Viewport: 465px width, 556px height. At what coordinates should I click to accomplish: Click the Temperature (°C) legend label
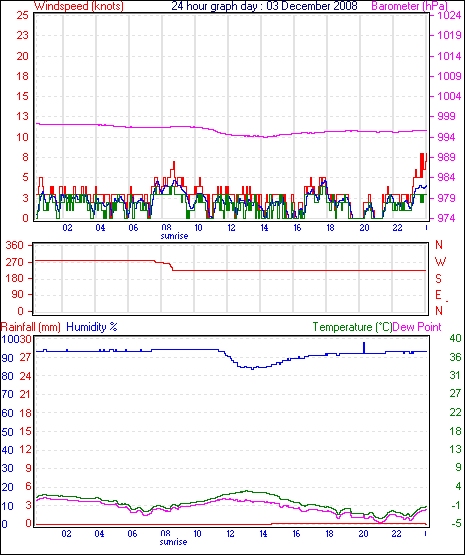click(x=352, y=327)
